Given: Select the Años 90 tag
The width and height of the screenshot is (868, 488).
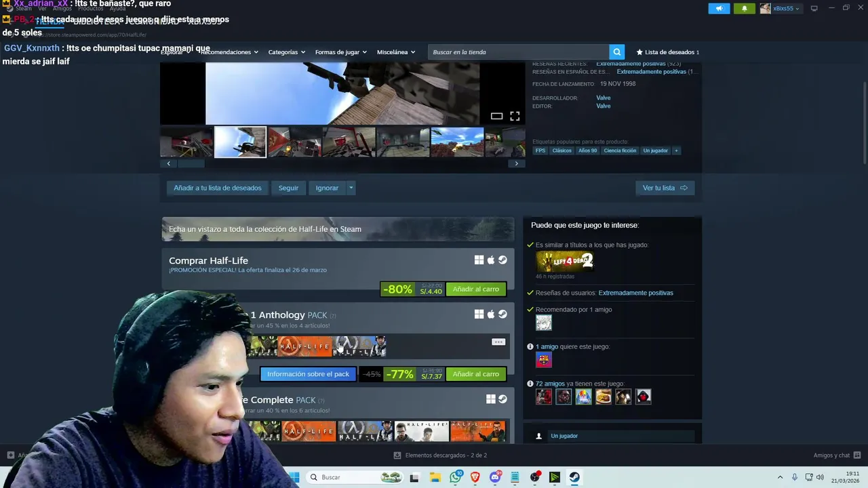Looking at the screenshot, I should [x=587, y=150].
